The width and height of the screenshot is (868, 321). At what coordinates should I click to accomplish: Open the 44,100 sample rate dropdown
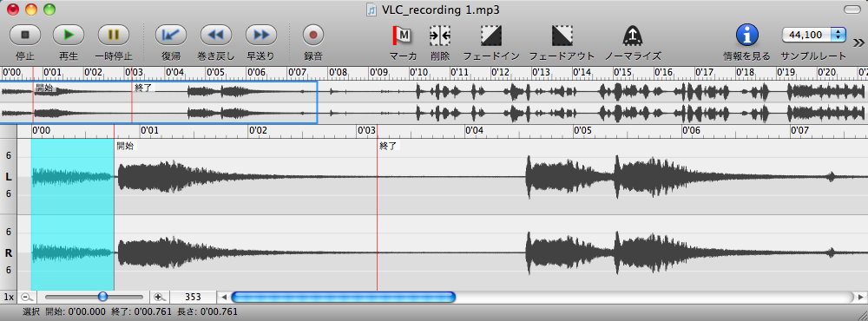(814, 35)
